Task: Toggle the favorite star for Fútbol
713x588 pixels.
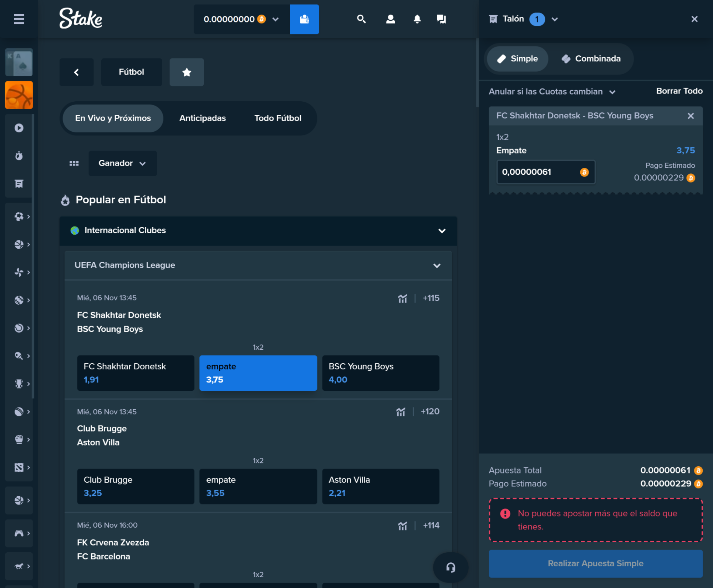Action: click(187, 72)
